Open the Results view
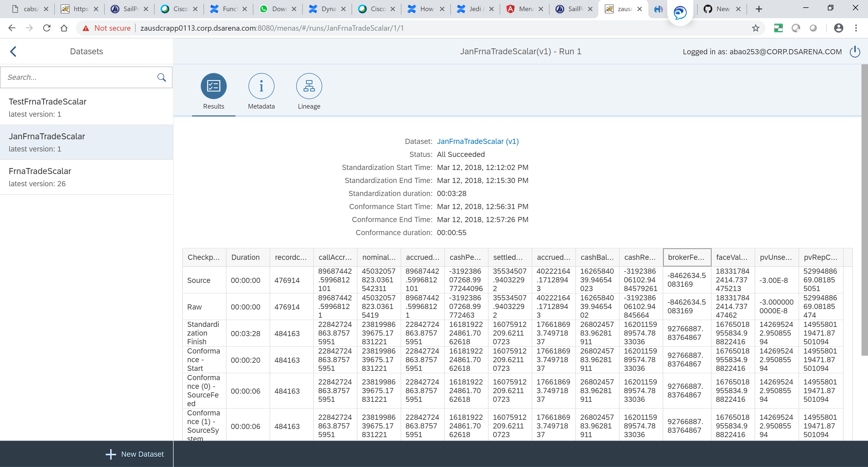 point(213,91)
